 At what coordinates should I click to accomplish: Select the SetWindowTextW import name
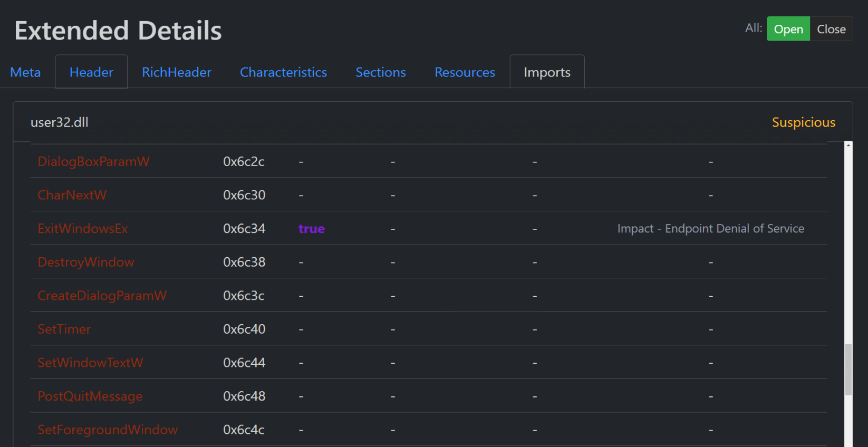pyautogui.click(x=91, y=363)
